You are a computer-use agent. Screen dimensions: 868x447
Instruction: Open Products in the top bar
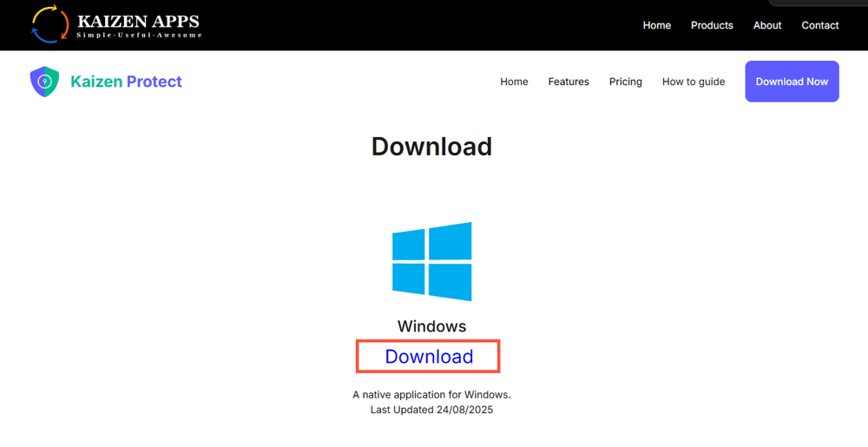712,25
